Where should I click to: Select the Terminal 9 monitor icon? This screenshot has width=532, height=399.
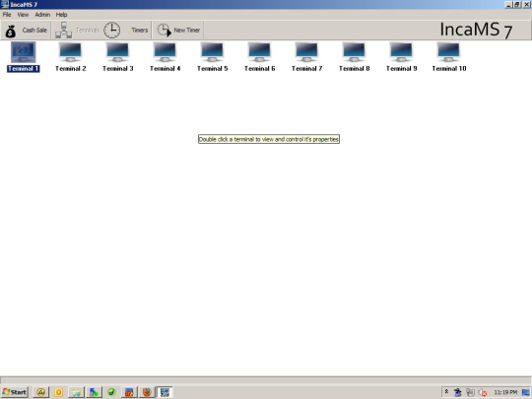click(x=401, y=52)
